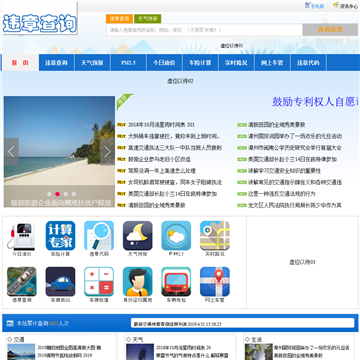Open the 今日油价 gas pump icon
Screen dimensions: 360x360
[22, 236]
